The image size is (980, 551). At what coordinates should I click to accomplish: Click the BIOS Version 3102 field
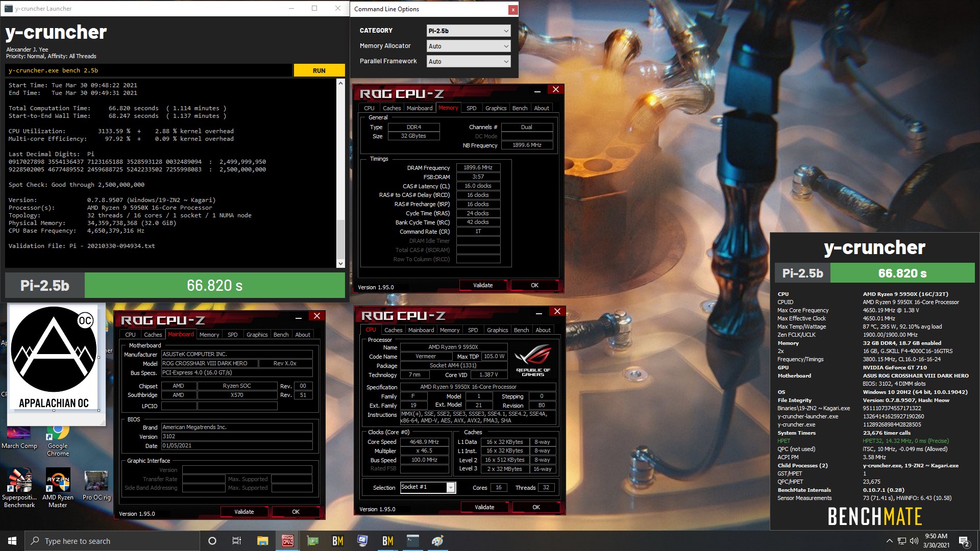tap(237, 436)
